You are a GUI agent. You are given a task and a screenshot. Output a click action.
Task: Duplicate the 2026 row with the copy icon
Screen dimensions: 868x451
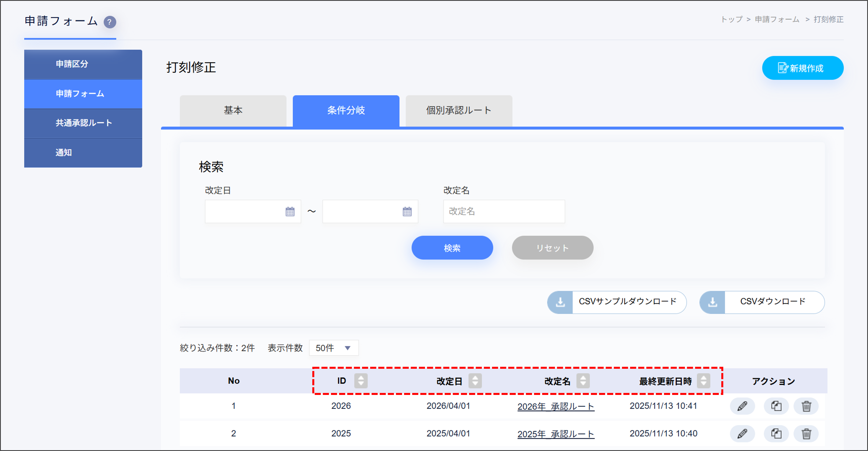tap(776, 406)
